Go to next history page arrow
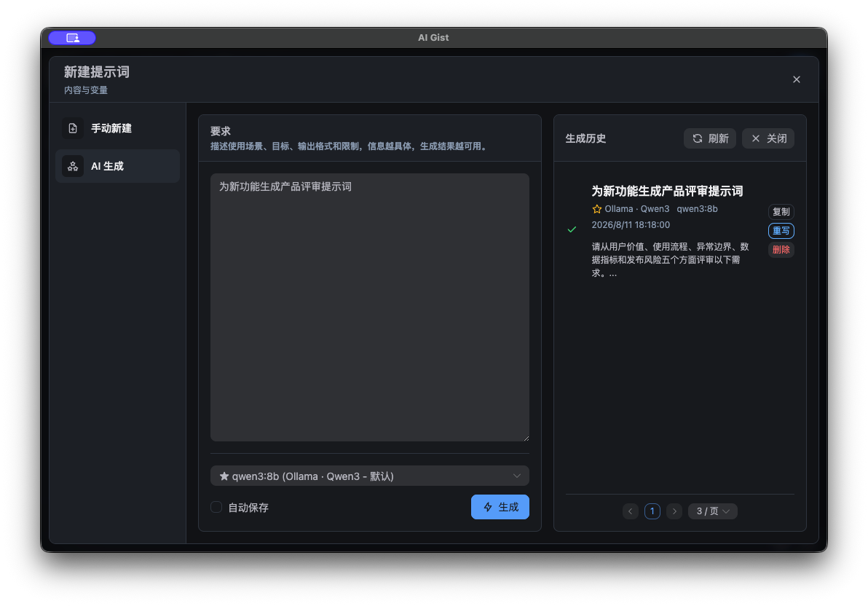 (x=674, y=511)
